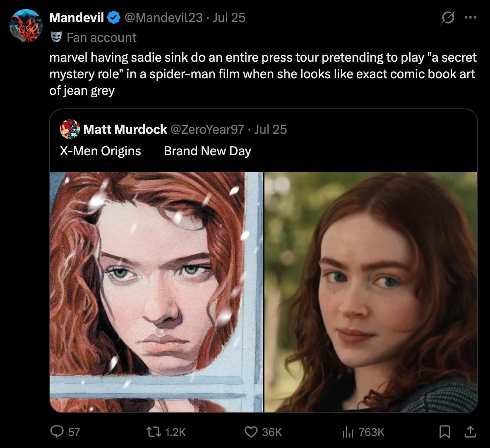Click the Fan account label
This screenshot has width=490, height=448.
pos(101,38)
